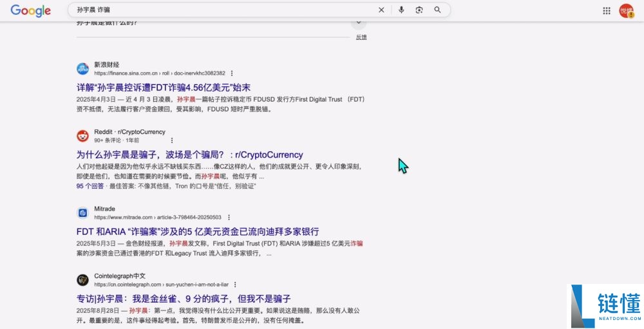Click the finance.sina.com.cn URL breadcrumb
The image size is (644, 329).
pos(160,73)
